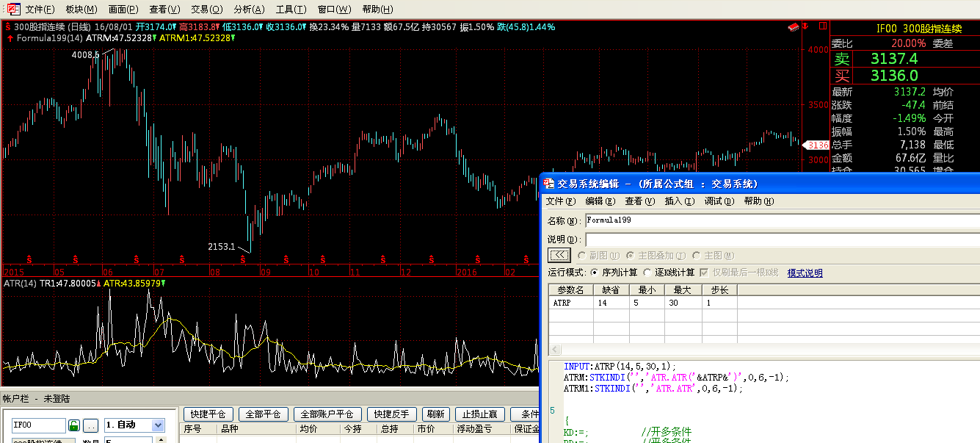980x443 pixels.
Task: Click the 卖 sell price row 3137.4
Action: [x=904, y=59]
